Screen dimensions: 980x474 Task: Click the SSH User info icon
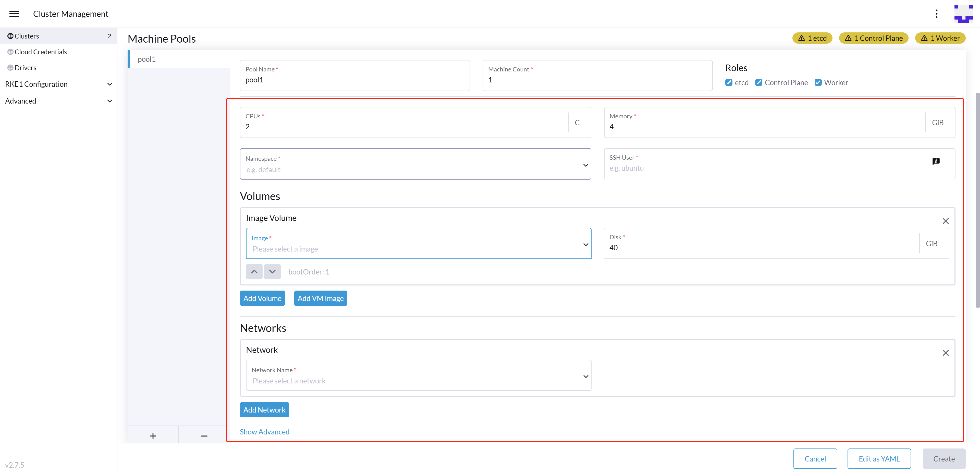pos(936,161)
